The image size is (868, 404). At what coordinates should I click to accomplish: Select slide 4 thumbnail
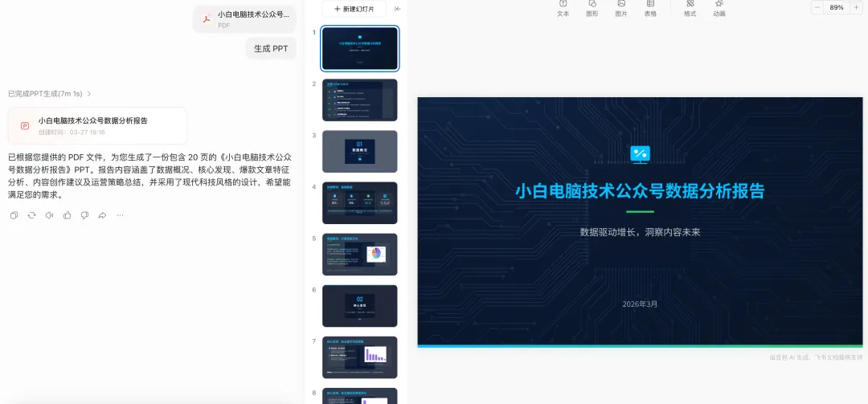click(x=360, y=202)
